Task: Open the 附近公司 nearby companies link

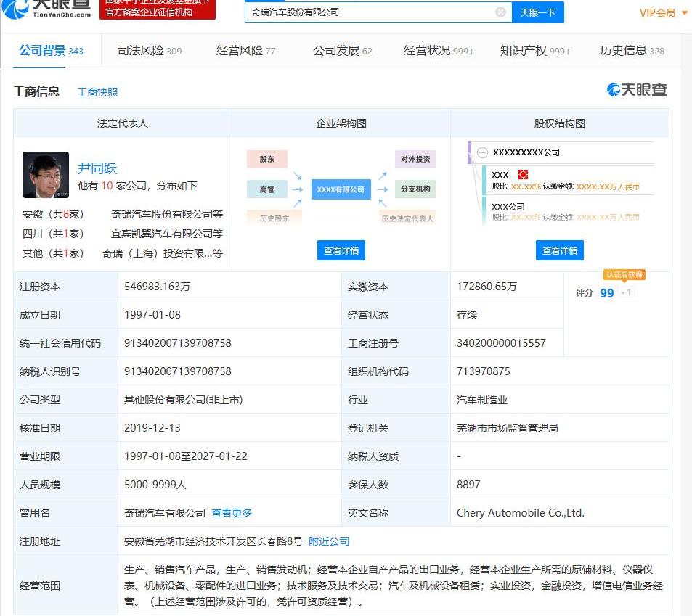Action: coord(329,541)
